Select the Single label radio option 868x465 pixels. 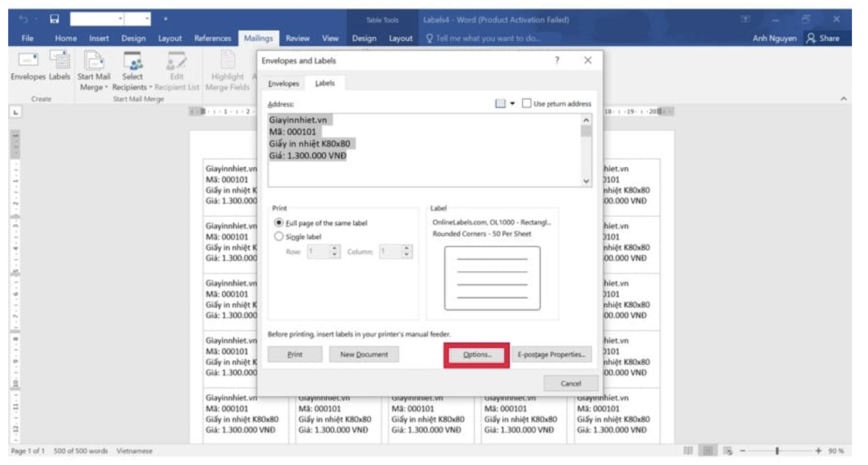279,237
